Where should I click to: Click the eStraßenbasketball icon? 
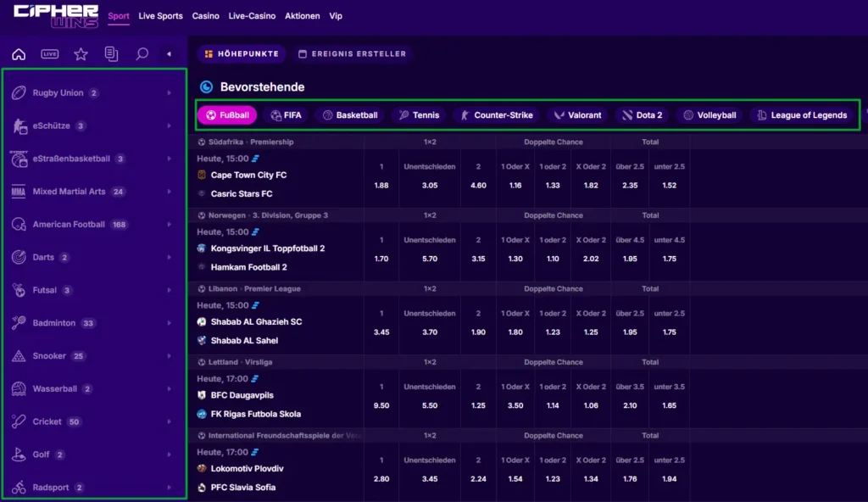pos(19,159)
